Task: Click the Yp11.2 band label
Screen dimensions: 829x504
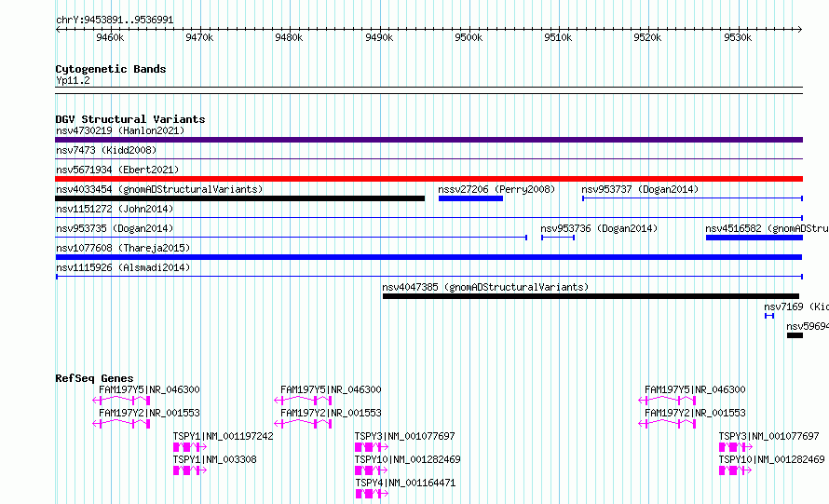Action: pos(73,80)
